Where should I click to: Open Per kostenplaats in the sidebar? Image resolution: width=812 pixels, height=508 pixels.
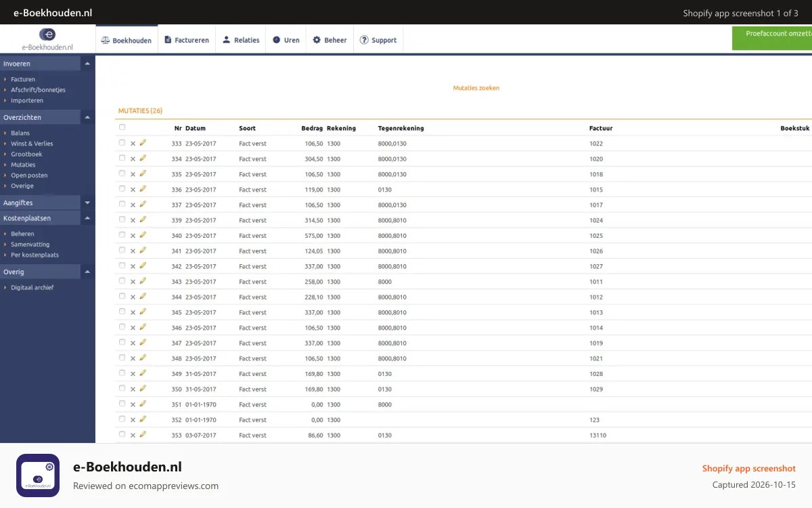point(35,255)
